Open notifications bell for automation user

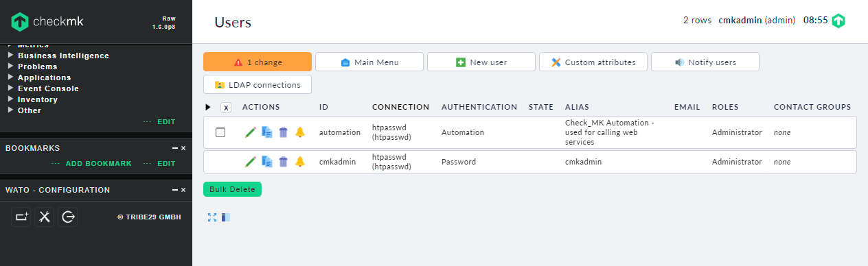300,132
